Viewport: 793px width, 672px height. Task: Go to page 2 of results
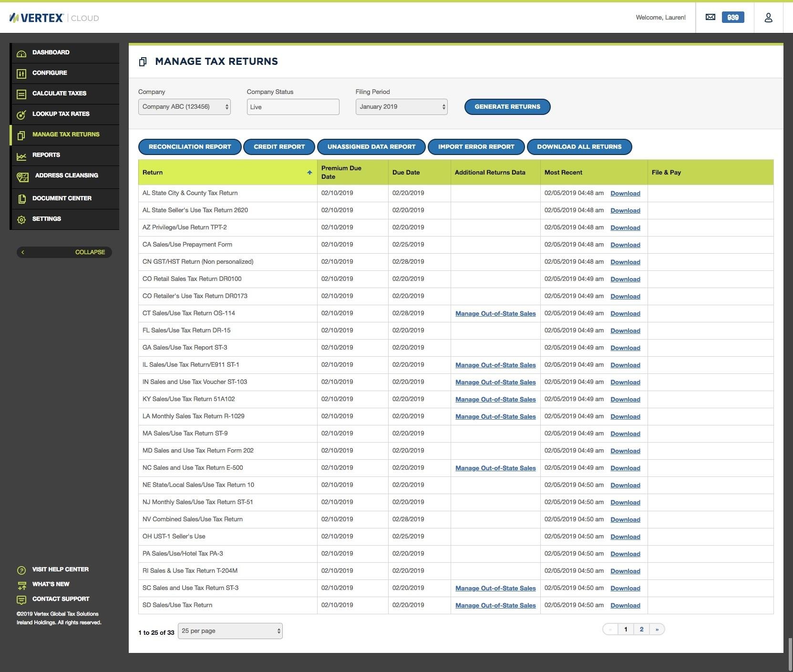tap(641, 630)
